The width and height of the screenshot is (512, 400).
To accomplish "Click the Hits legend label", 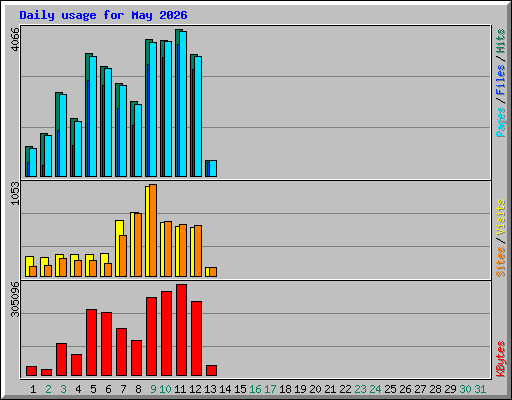I will (x=501, y=41).
